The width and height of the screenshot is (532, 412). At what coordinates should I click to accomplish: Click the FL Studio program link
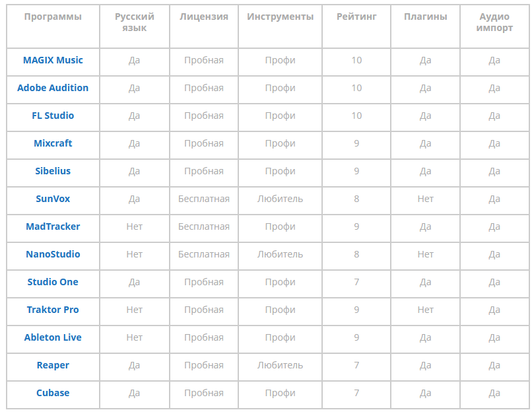point(53,116)
